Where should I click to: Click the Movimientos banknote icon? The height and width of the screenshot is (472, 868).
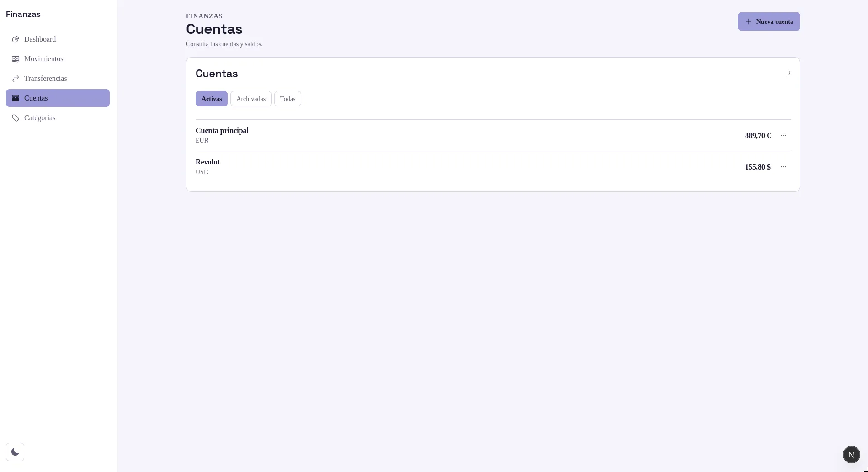pos(16,59)
